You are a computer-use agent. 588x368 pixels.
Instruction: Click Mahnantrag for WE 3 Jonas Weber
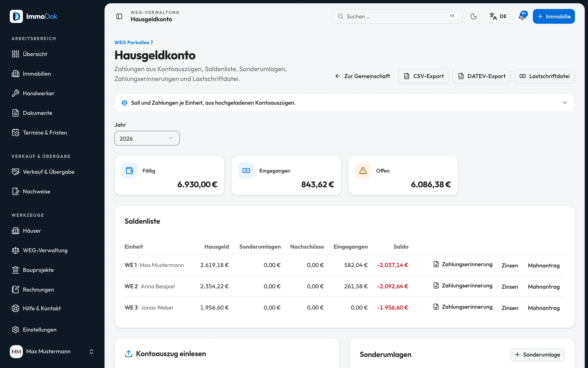coord(544,308)
